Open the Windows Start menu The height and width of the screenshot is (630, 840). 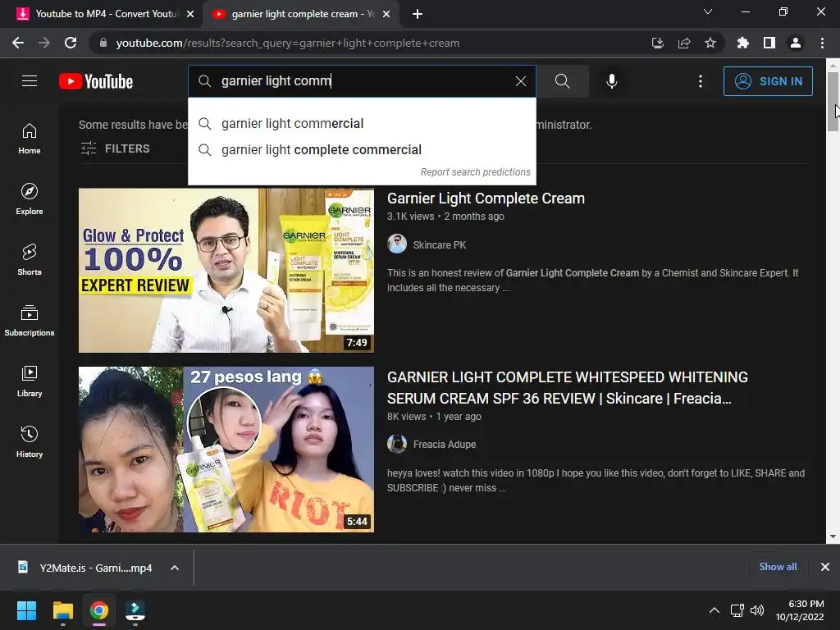pos(26,610)
